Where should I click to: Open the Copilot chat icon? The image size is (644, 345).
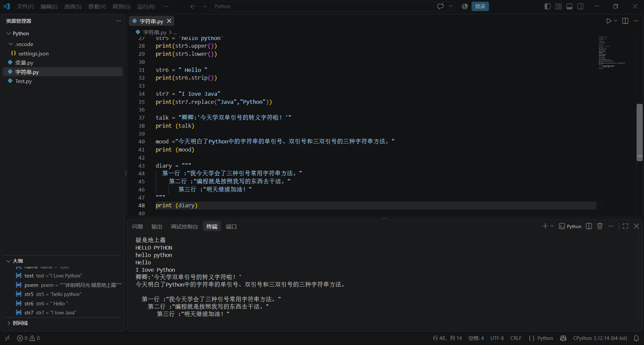click(x=441, y=6)
